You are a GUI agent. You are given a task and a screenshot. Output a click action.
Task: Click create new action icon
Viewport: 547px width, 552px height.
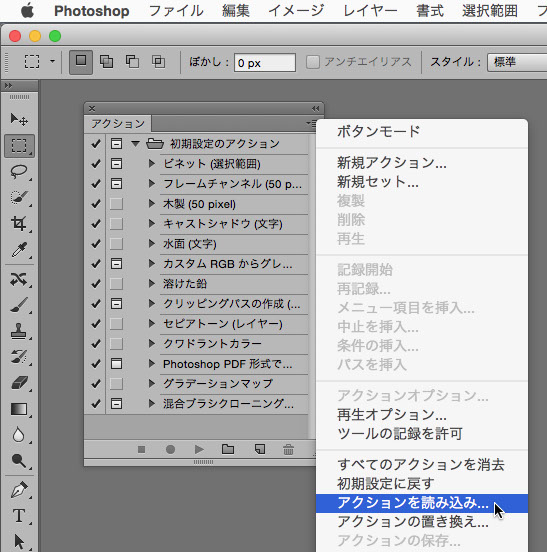pyautogui.click(x=260, y=449)
